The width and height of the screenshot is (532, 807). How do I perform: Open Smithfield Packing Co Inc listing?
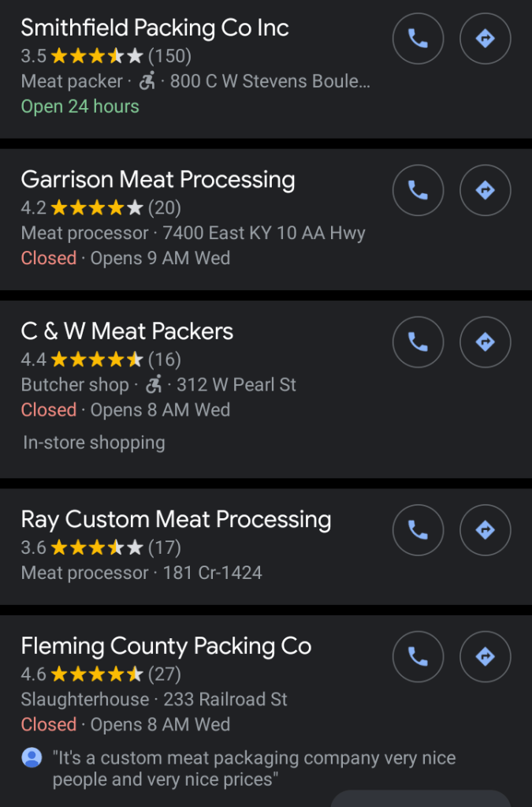pos(154,28)
